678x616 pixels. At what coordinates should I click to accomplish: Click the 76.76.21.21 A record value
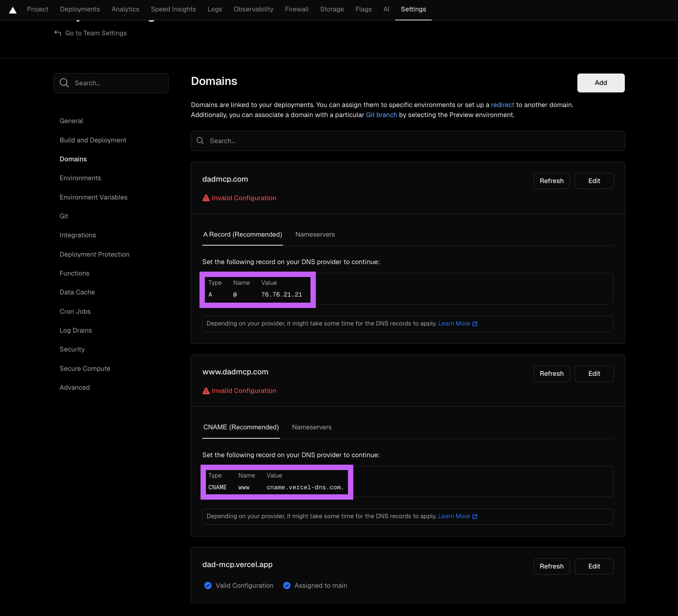[x=282, y=294]
